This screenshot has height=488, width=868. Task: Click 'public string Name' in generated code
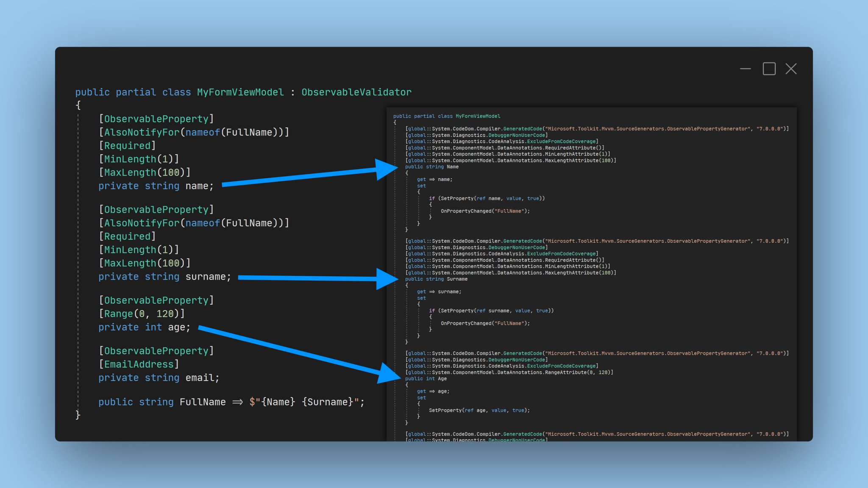point(431,167)
